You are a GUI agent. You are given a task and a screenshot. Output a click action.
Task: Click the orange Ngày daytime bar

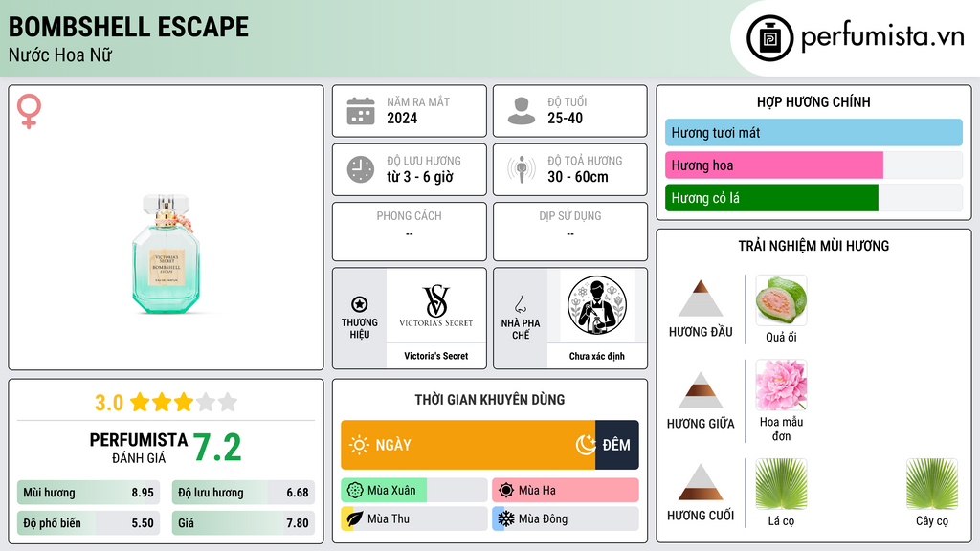pyautogui.click(x=468, y=445)
